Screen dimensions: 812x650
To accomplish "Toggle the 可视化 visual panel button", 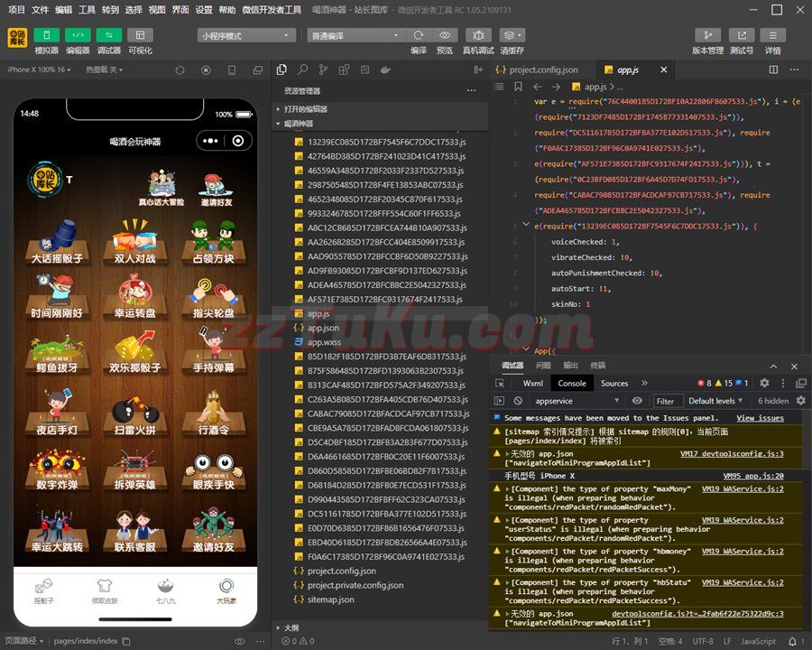I will 140,35.
